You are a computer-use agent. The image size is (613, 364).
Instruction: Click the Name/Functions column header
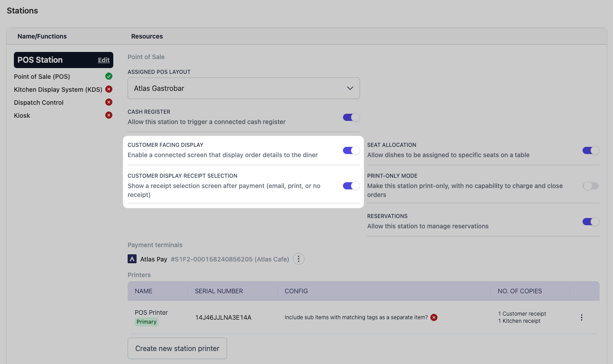(42, 36)
